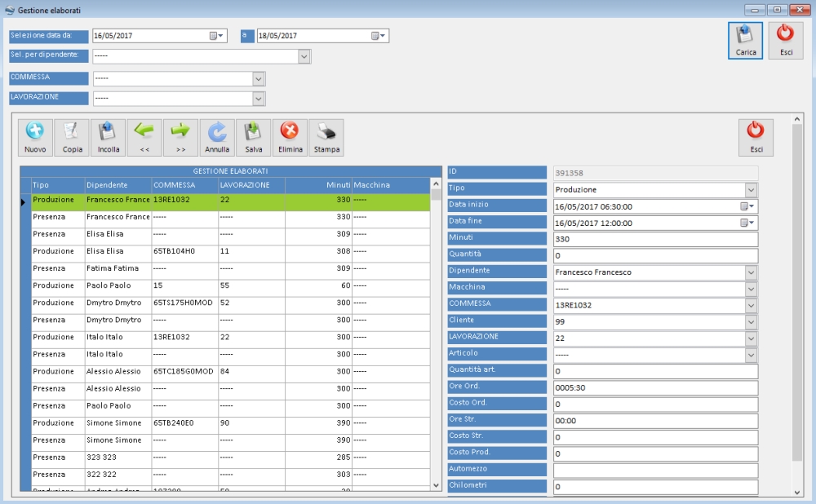
Task: Click the Costo Prod. input field
Action: [655, 454]
